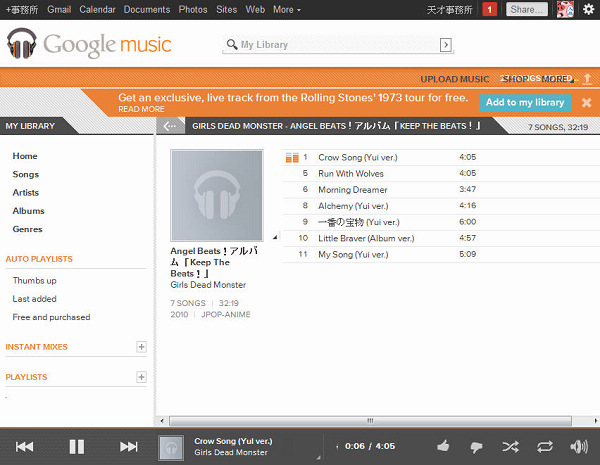Image resolution: width=600 pixels, height=465 pixels.
Task: Open Sites from the top bar
Action: point(227,10)
